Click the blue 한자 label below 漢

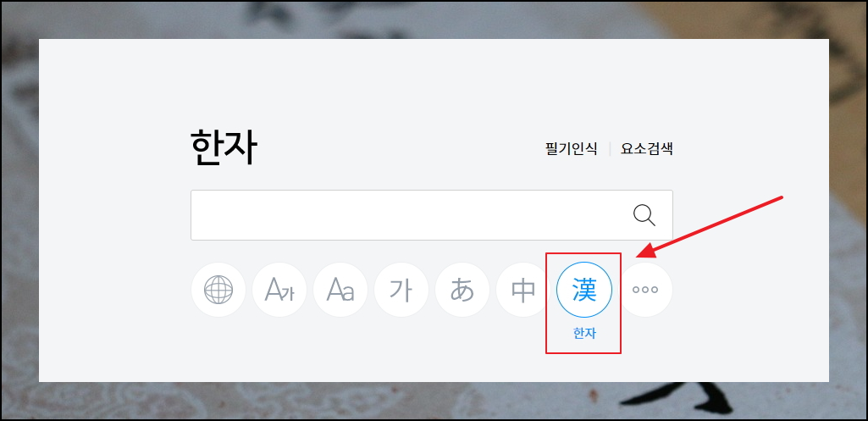point(584,334)
